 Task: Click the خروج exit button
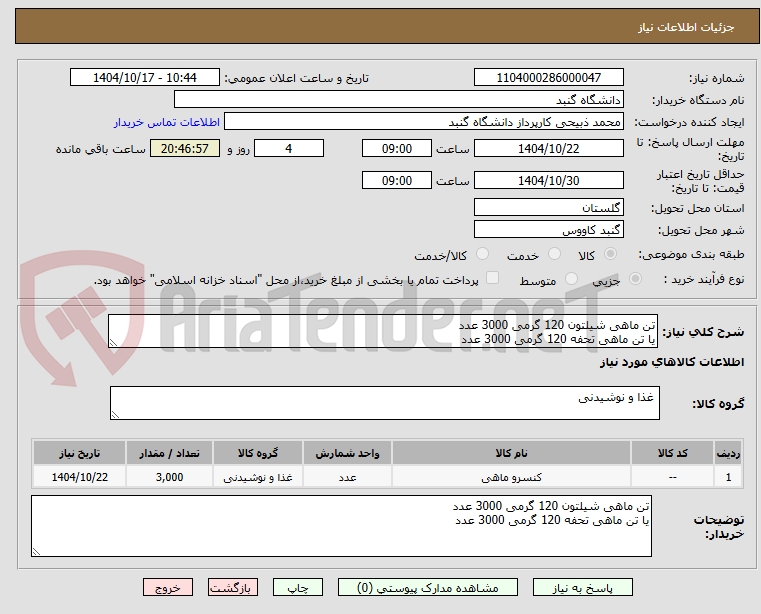click(168, 587)
